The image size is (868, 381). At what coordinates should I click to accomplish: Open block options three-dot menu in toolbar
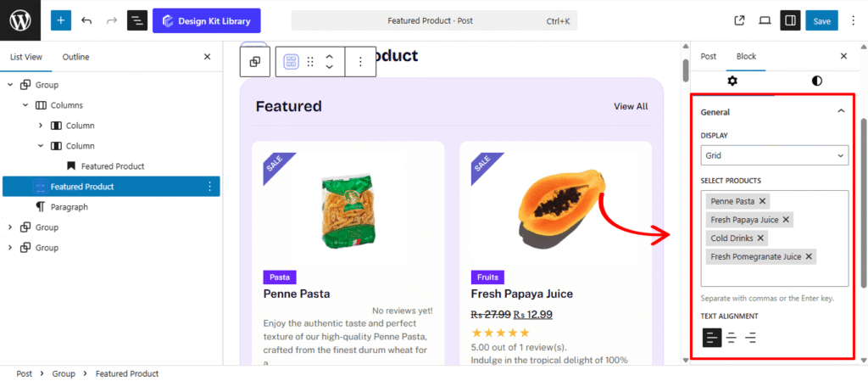click(360, 62)
